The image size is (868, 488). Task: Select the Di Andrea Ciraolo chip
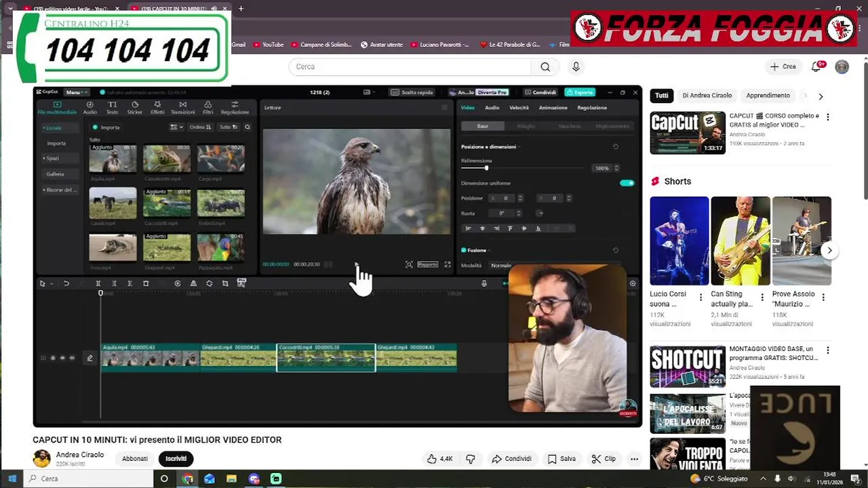point(707,96)
